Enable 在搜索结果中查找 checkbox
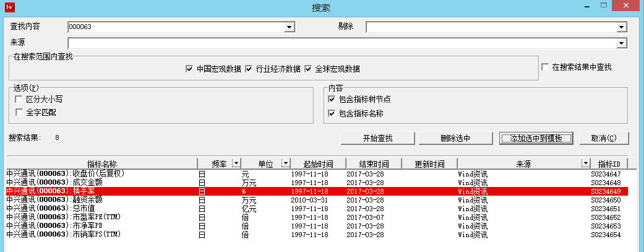This screenshot has height=252, width=644. tap(545, 67)
